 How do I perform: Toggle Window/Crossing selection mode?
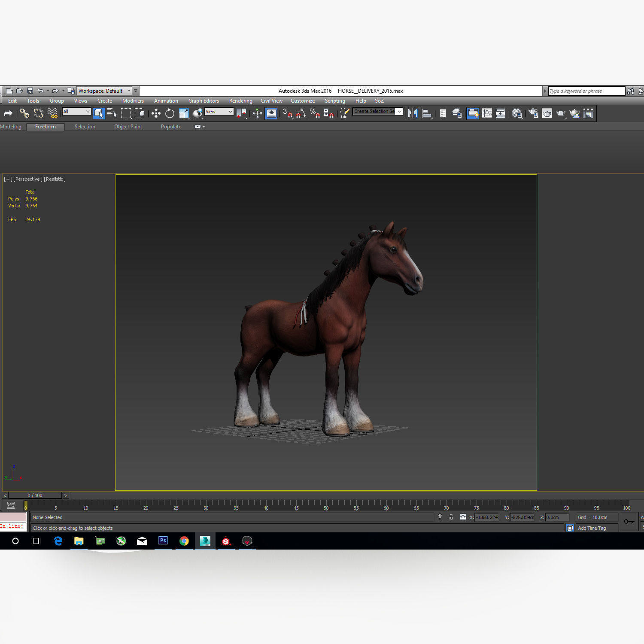pos(140,113)
